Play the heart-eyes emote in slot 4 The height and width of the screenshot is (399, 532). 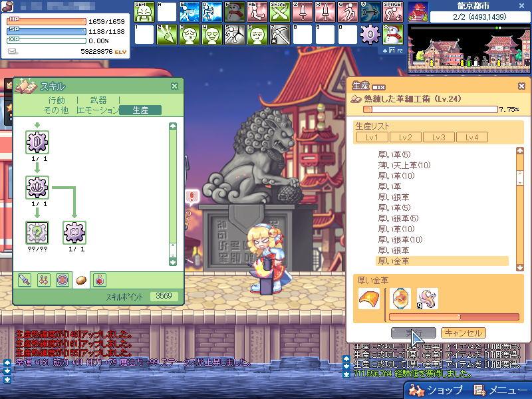(212, 35)
